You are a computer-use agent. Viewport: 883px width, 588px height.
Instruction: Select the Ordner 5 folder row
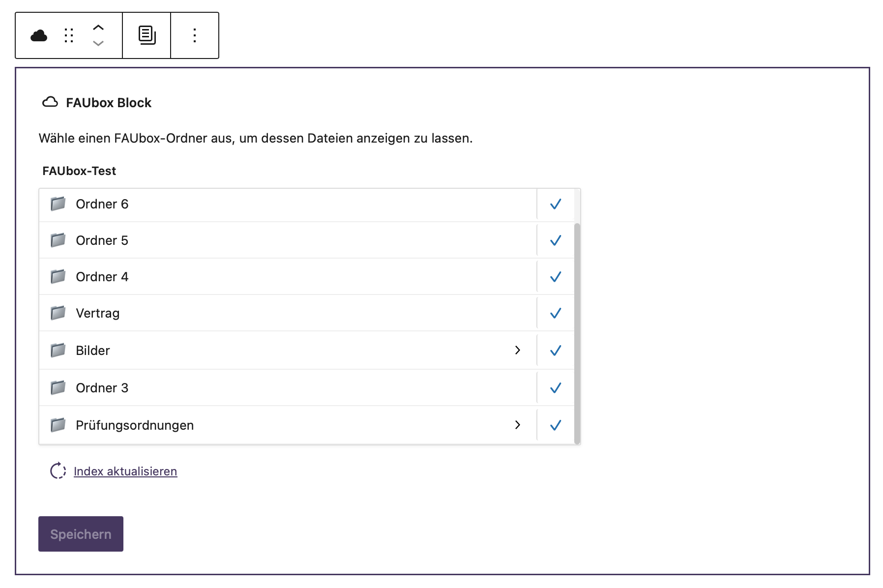288,240
